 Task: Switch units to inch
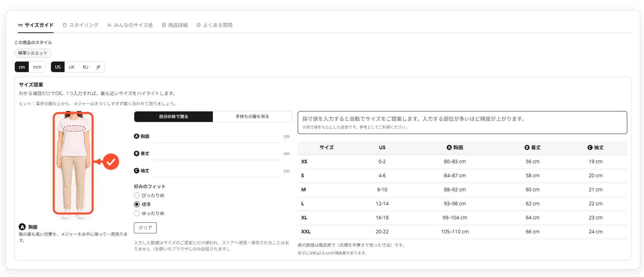[x=37, y=67]
